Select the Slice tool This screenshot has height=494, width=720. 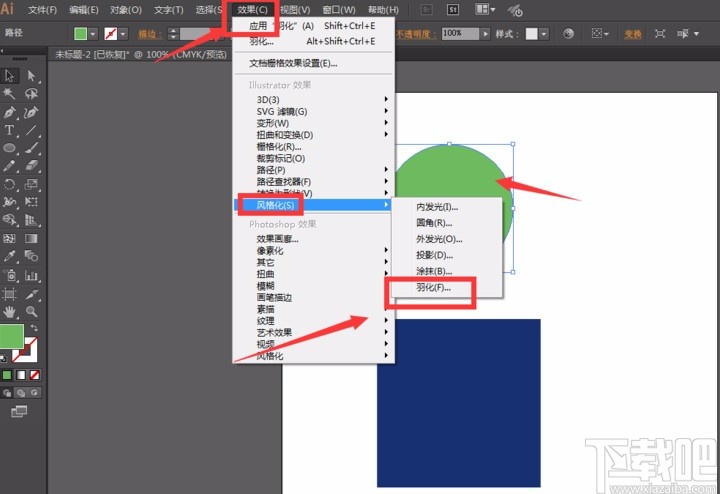pyautogui.click(x=31, y=294)
